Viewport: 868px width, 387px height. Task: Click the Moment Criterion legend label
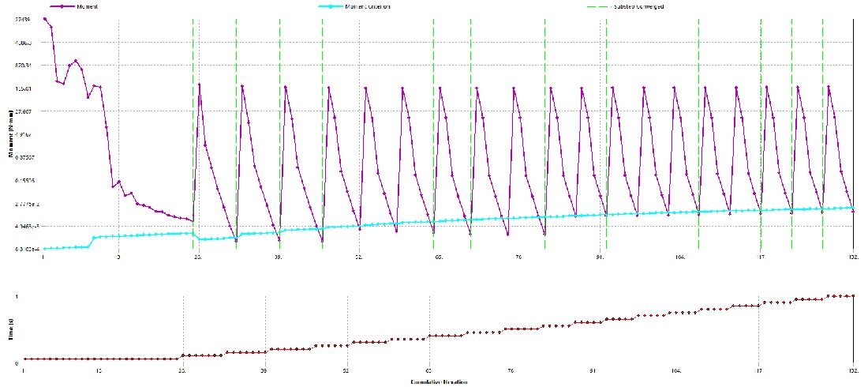[x=369, y=6]
